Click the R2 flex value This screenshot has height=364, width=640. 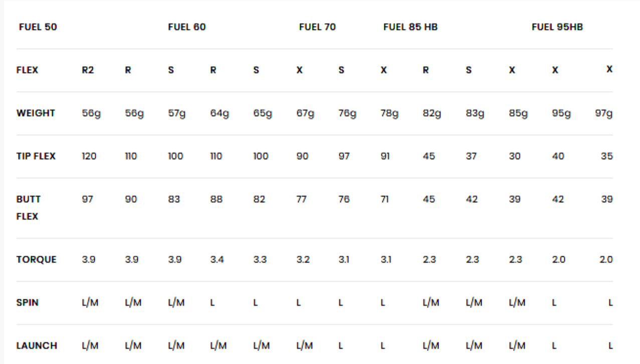(88, 70)
